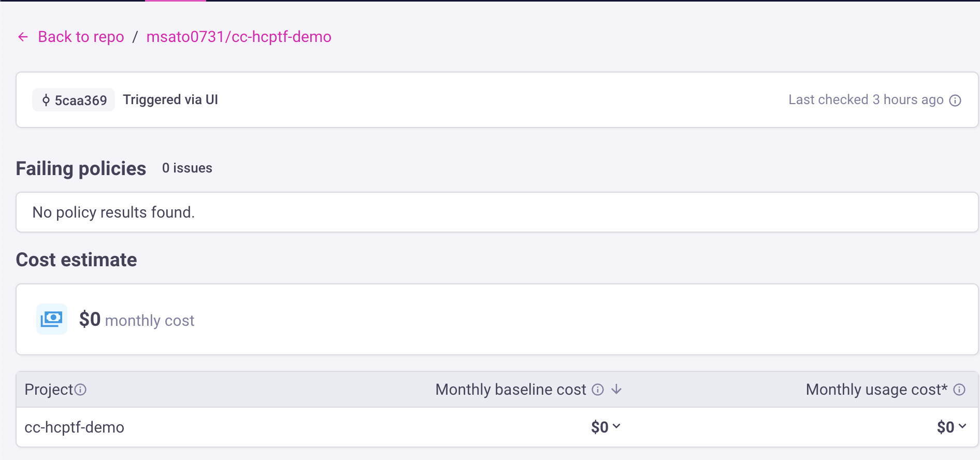Click the Monthly baseline cost info icon

point(598,390)
